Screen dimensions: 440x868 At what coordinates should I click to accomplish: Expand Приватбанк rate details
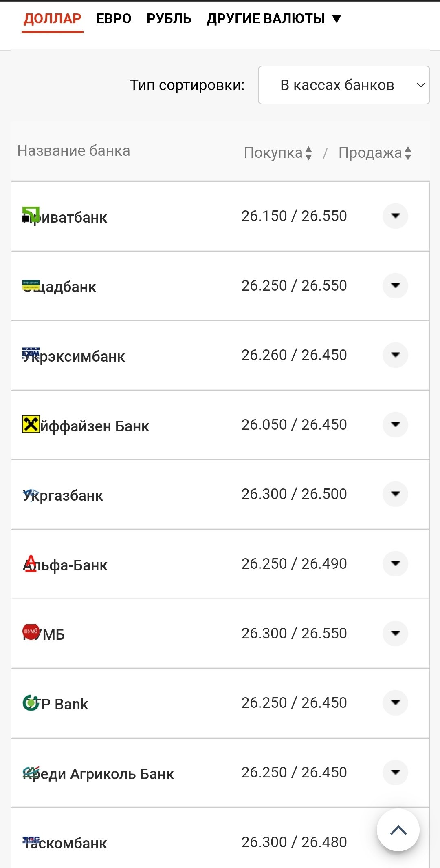pos(395,216)
